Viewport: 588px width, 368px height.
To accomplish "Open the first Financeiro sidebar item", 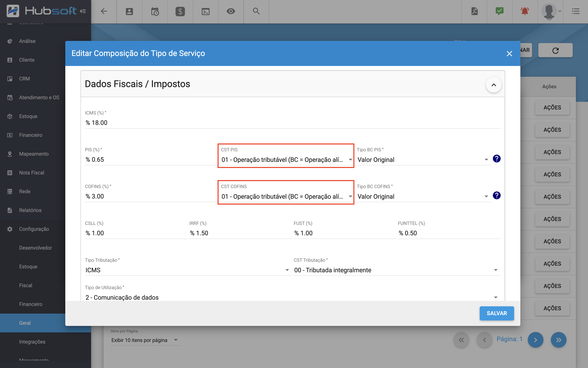I will click(x=31, y=135).
